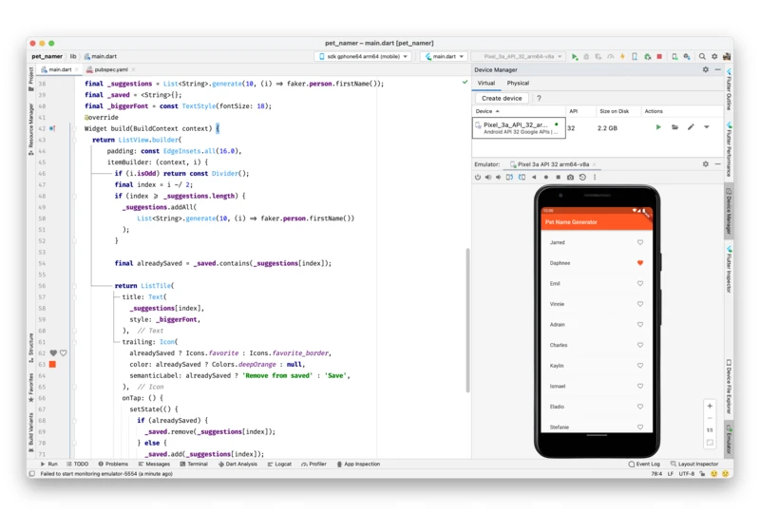Click editor vertical scrollbar thumb

(x=467, y=320)
